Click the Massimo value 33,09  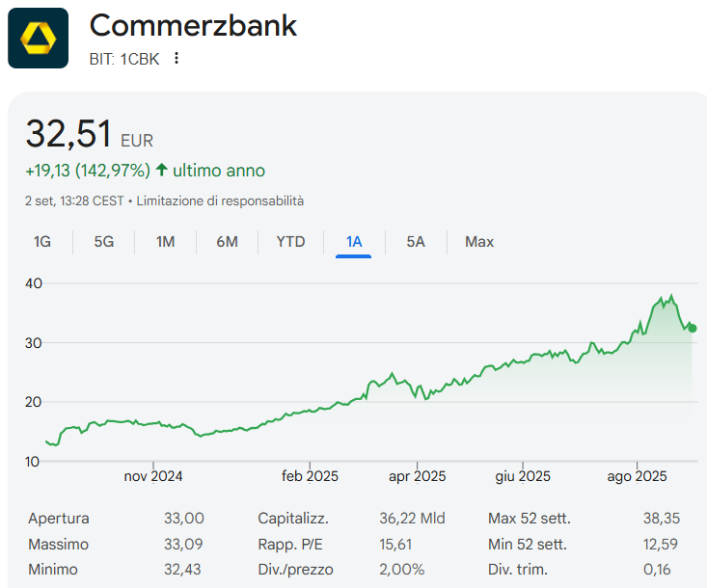[183, 545]
